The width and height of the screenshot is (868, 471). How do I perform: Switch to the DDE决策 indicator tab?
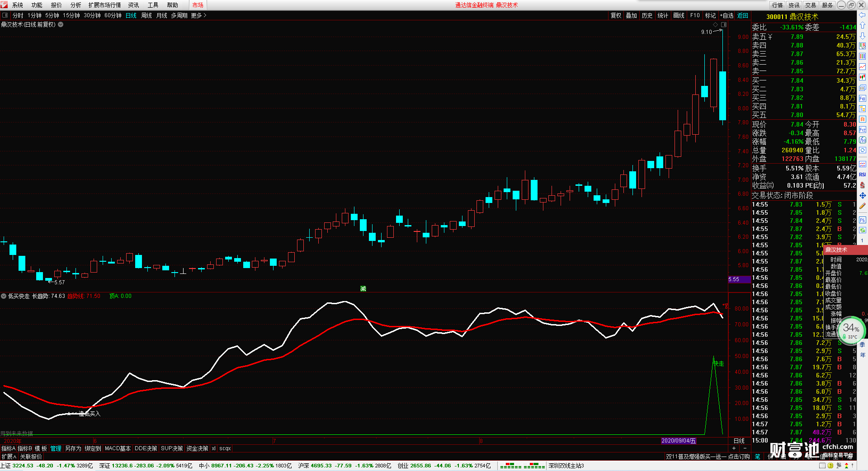click(x=146, y=448)
